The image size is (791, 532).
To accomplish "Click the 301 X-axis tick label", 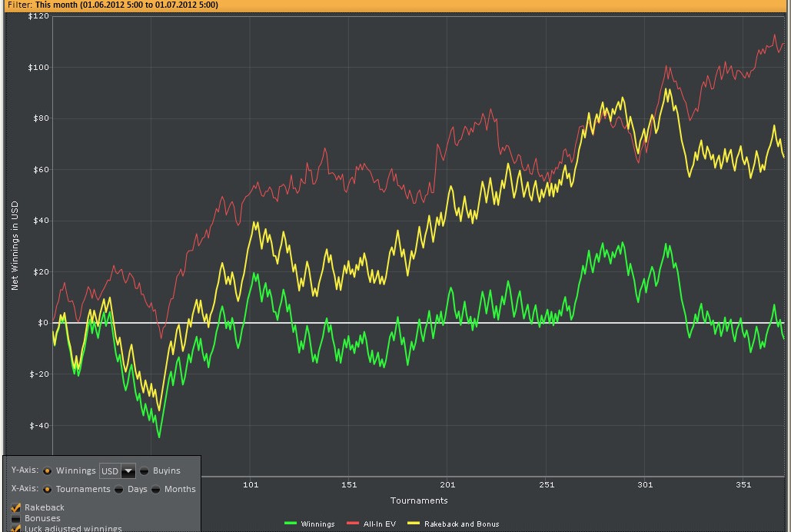I will [645, 485].
